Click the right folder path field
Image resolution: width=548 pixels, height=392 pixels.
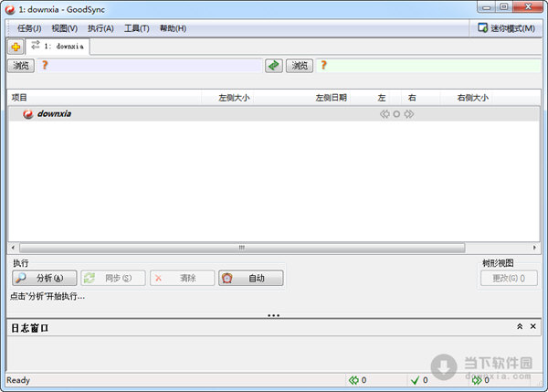428,66
